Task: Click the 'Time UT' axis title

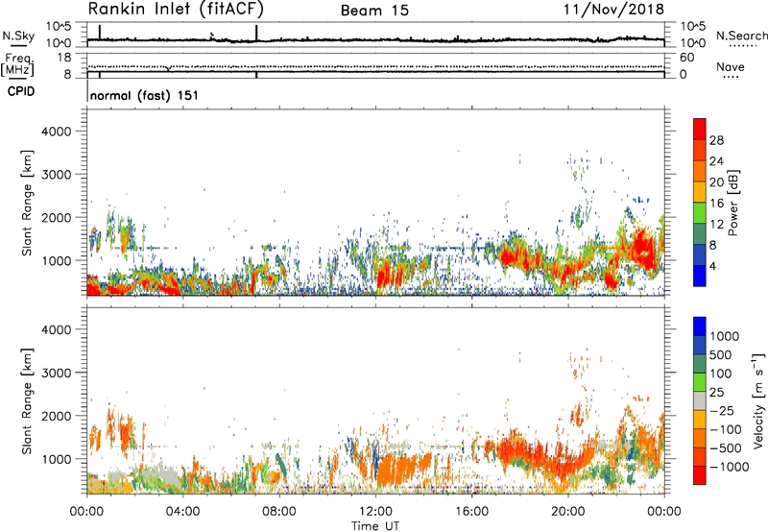Action: click(x=375, y=526)
